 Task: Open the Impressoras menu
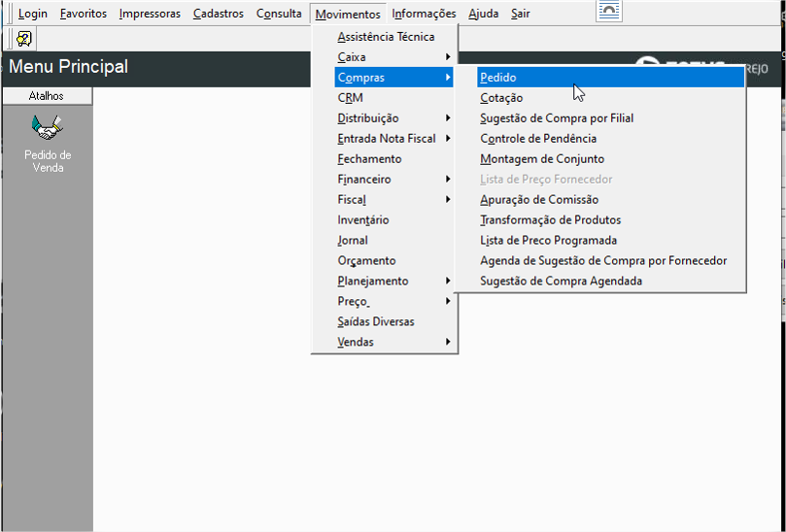(x=150, y=14)
